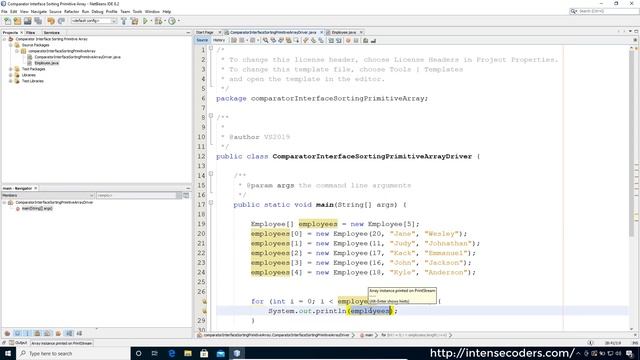This screenshot has width=640, height=360.
Task: Select Employee.java in Projects tree
Action: tap(47, 63)
